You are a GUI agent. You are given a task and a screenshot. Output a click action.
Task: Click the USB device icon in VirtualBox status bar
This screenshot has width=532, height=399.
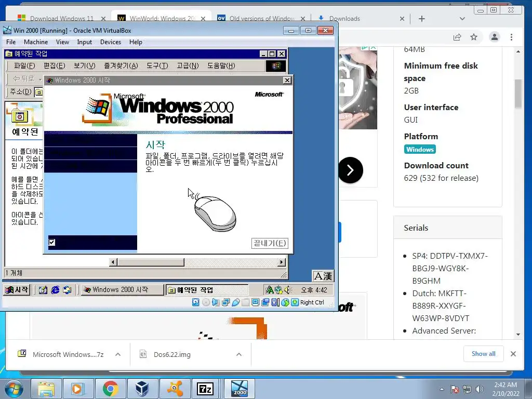(235, 302)
